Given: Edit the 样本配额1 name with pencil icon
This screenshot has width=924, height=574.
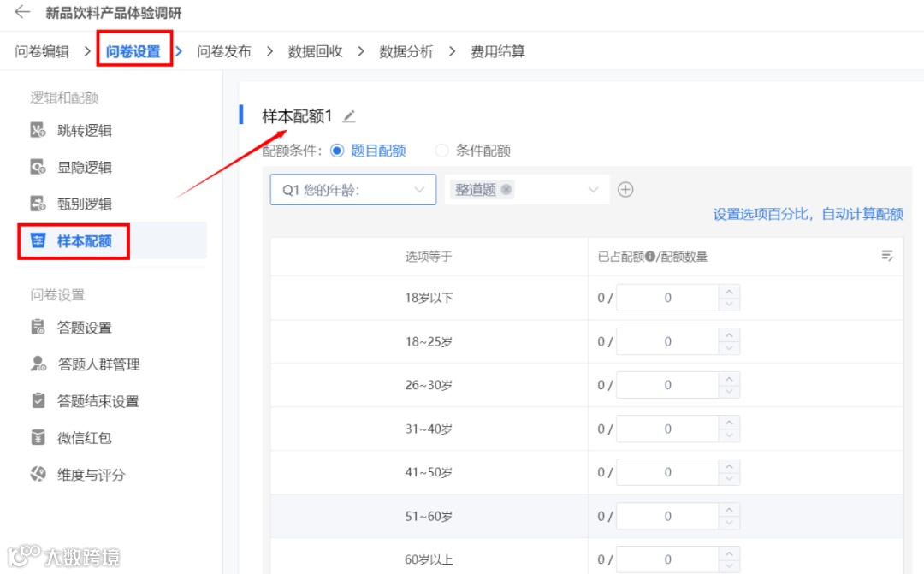Looking at the screenshot, I should (x=349, y=116).
